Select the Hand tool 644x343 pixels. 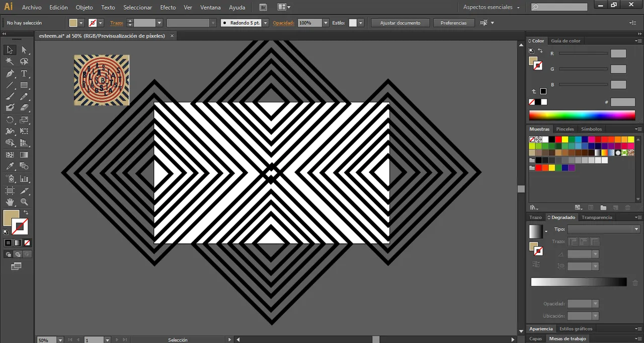pyautogui.click(x=10, y=202)
